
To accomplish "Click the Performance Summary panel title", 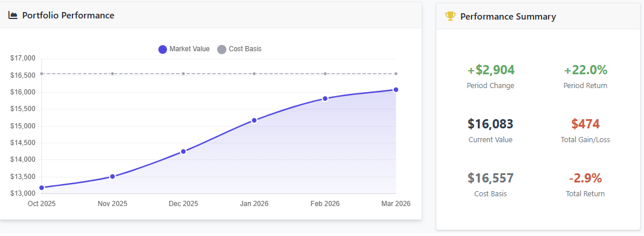I will tap(508, 17).
